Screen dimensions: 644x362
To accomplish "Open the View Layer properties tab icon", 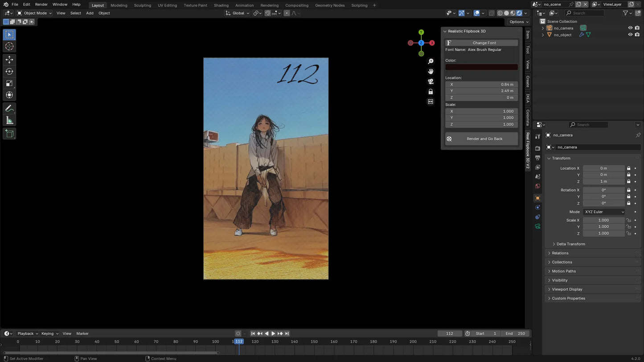I will point(537,167).
